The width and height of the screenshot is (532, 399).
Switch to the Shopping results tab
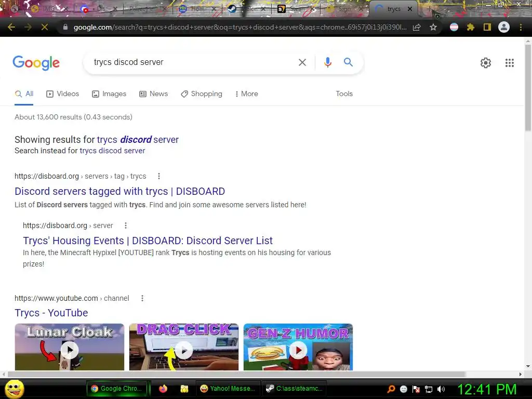202,94
